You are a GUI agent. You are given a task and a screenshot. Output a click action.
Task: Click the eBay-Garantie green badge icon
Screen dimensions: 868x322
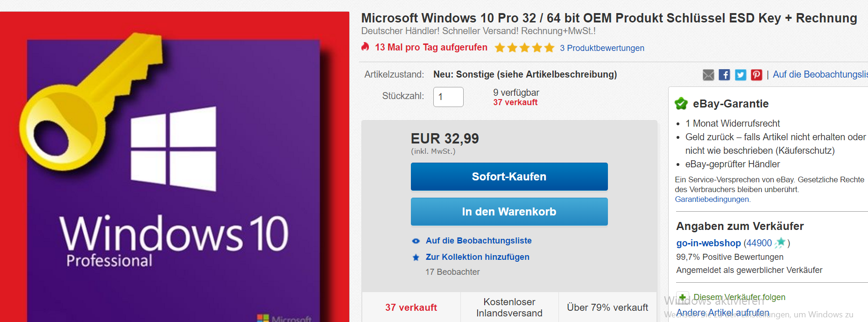click(681, 103)
